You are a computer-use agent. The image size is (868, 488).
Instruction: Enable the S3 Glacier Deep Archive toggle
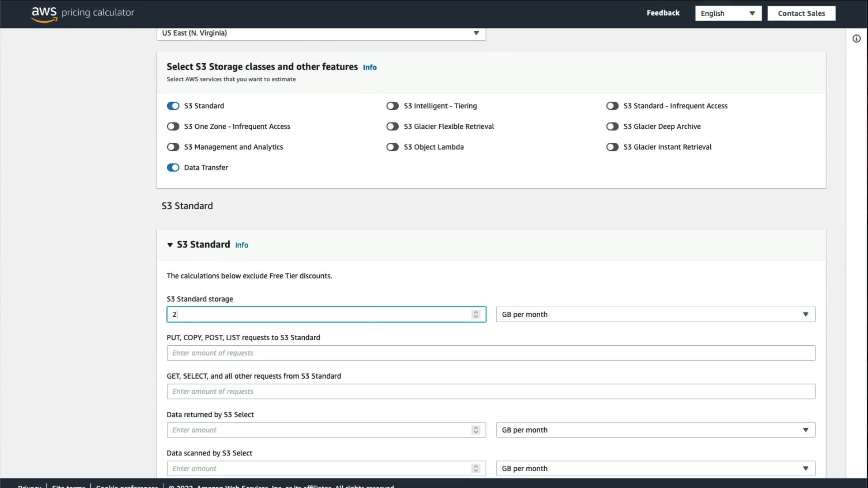point(612,127)
